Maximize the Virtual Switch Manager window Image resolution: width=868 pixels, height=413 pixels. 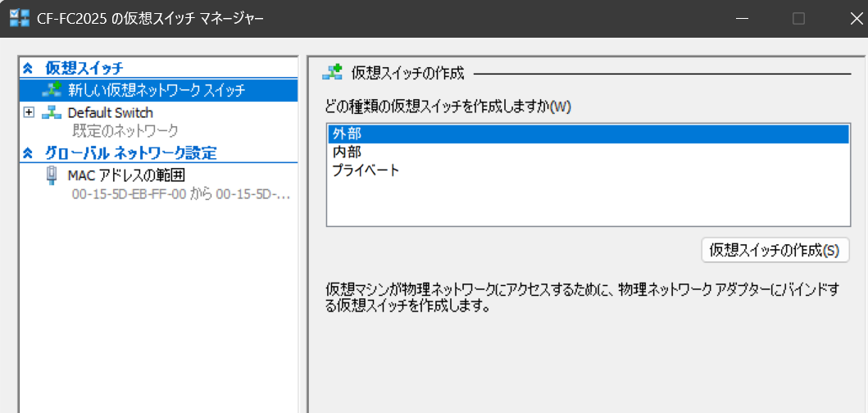798,18
